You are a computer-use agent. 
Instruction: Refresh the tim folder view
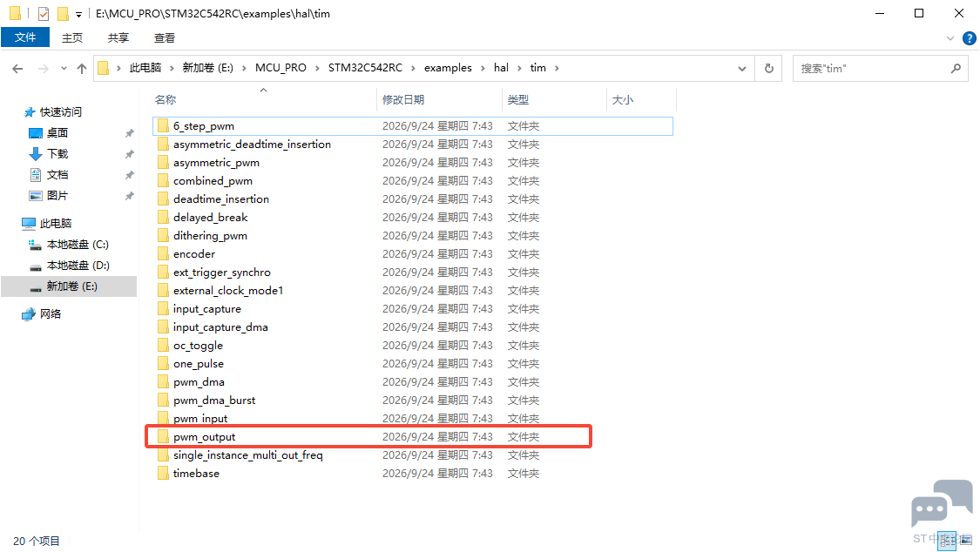click(x=769, y=69)
